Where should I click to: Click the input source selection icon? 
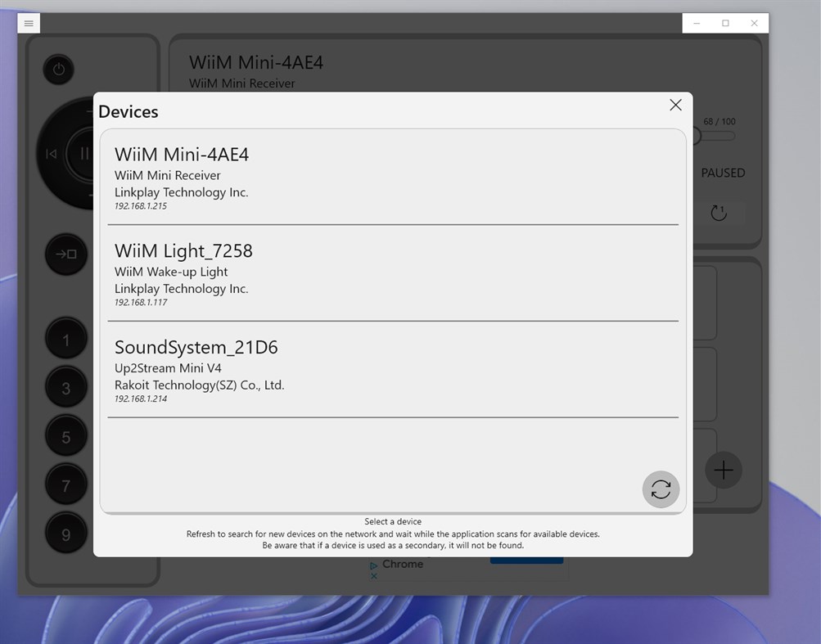(65, 254)
